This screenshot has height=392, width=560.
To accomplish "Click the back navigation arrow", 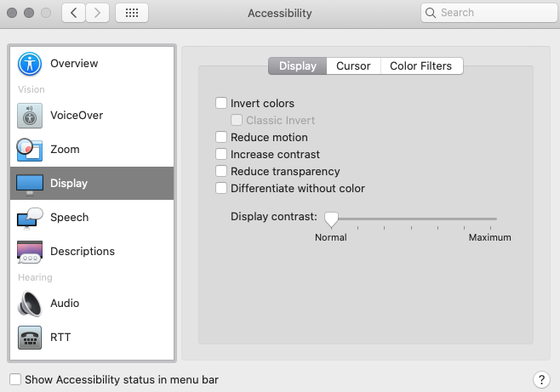I will 74,13.
